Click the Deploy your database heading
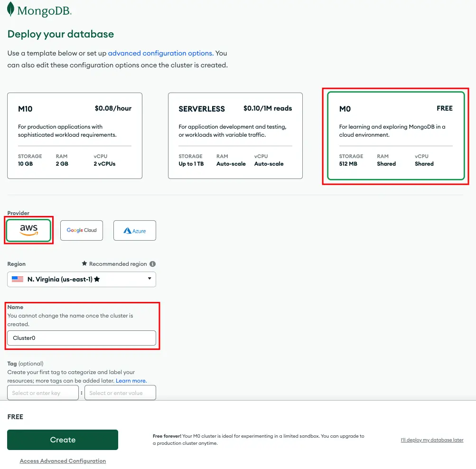The image size is (476, 469). click(61, 34)
